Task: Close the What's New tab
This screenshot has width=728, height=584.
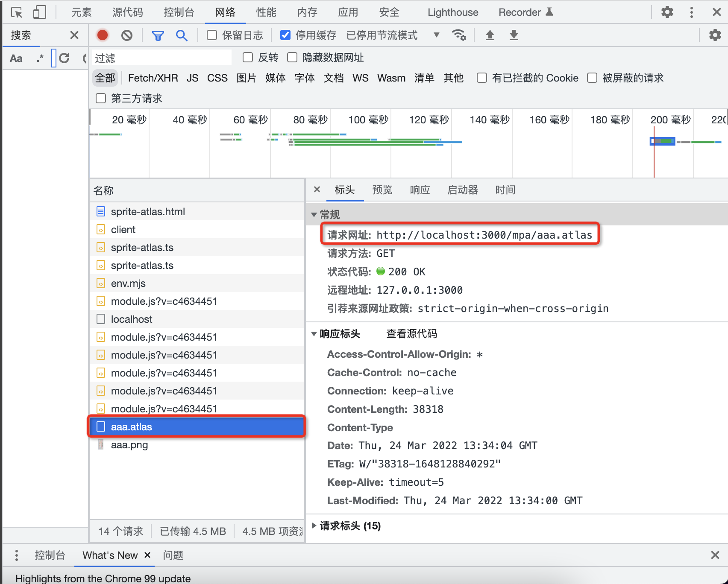Action: click(147, 555)
